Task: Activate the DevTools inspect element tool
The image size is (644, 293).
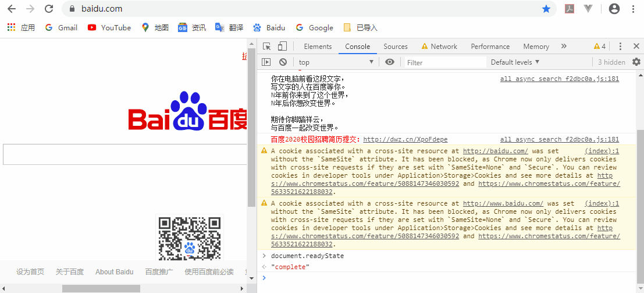Action: 267,47
